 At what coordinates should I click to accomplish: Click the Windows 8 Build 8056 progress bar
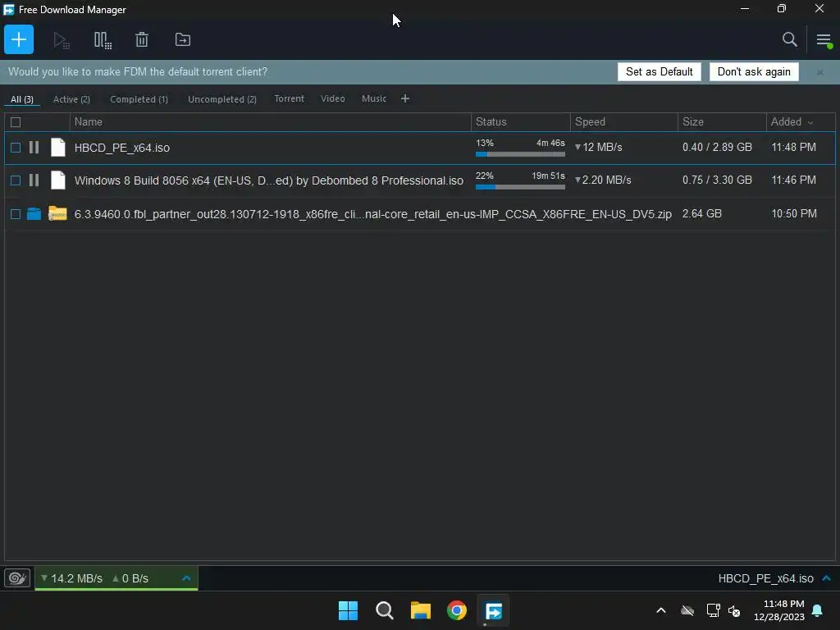520,187
